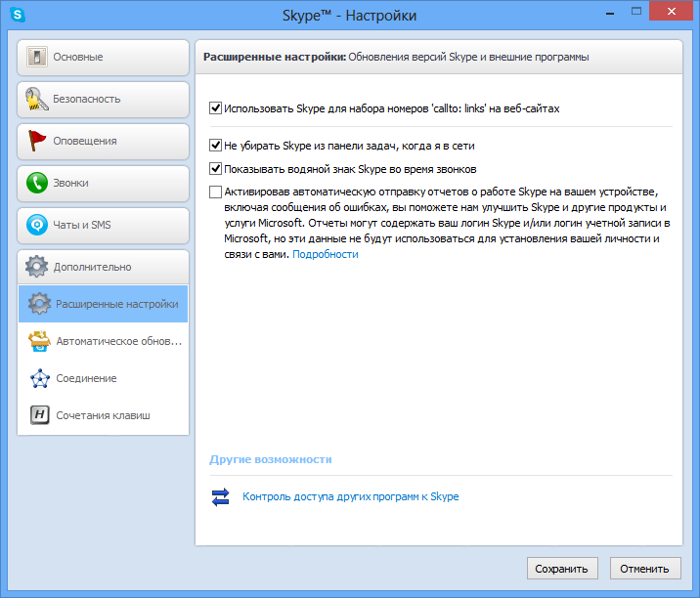Image resolution: width=700 pixels, height=598 pixels.
Task: Click the 'Другие возможности' heading
Action: (271, 459)
